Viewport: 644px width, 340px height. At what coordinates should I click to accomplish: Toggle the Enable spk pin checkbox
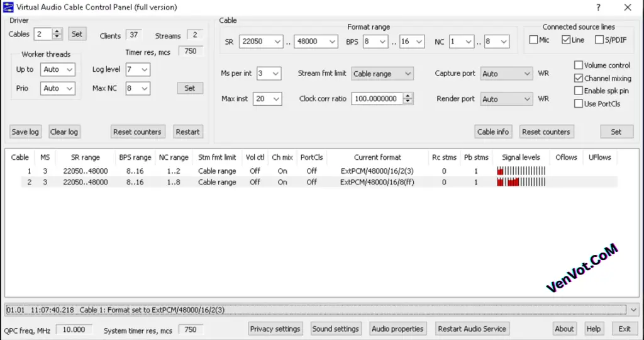579,91
